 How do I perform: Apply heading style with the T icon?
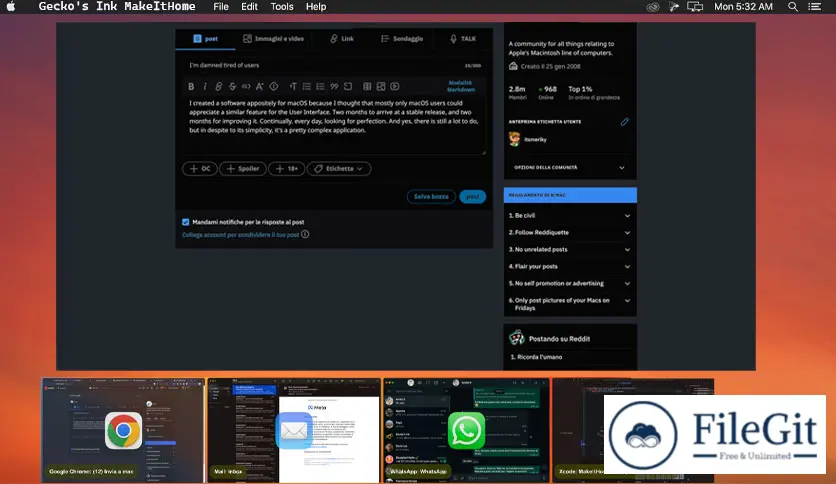(x=293, y=86)
